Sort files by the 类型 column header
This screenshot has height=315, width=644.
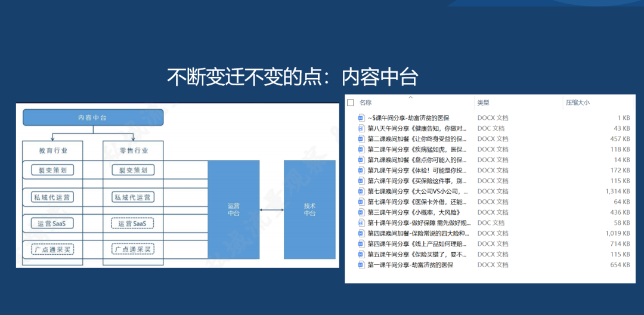point(483,103)
